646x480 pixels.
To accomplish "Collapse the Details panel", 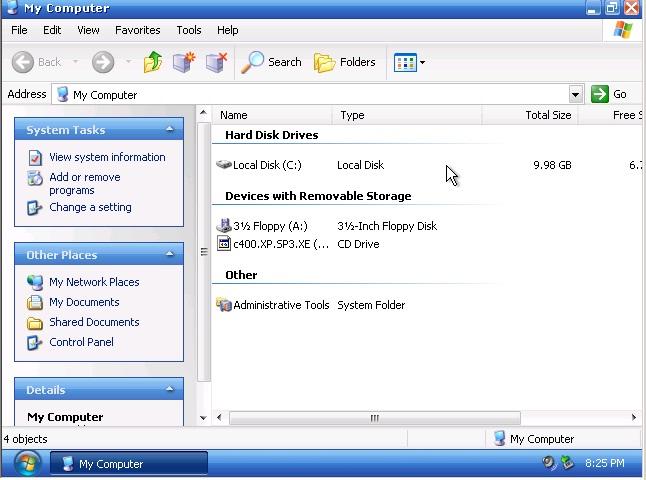I will (169, 389).
